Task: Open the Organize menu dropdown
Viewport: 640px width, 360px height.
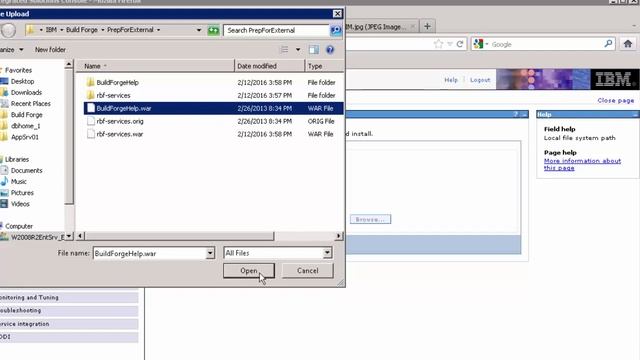Action: click(11, 49)
